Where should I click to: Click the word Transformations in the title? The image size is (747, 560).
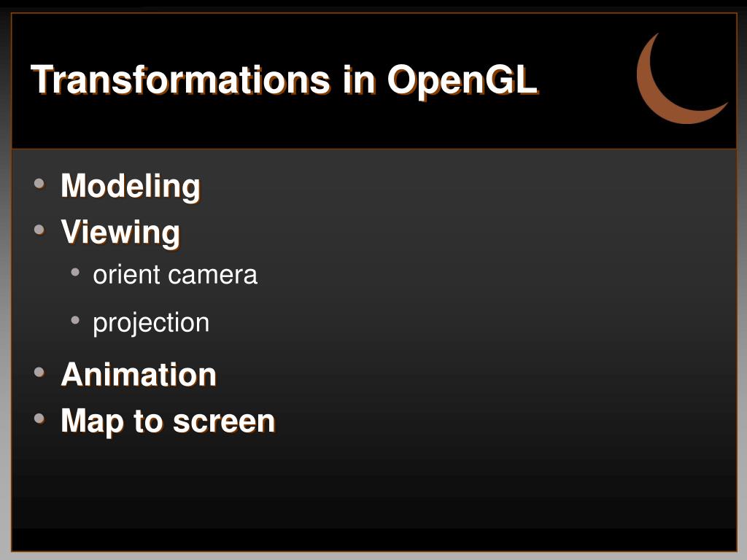click(181, 79)
